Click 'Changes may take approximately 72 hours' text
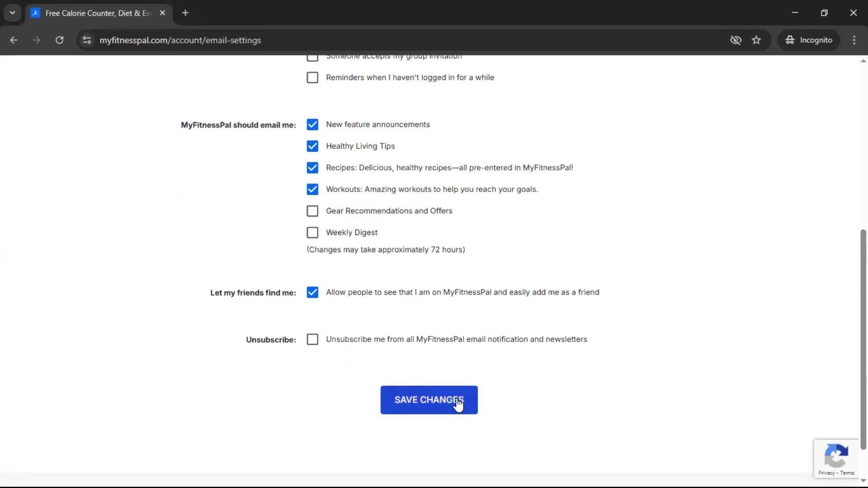This screenshot has width=868, height=488. tap(386, 249)
